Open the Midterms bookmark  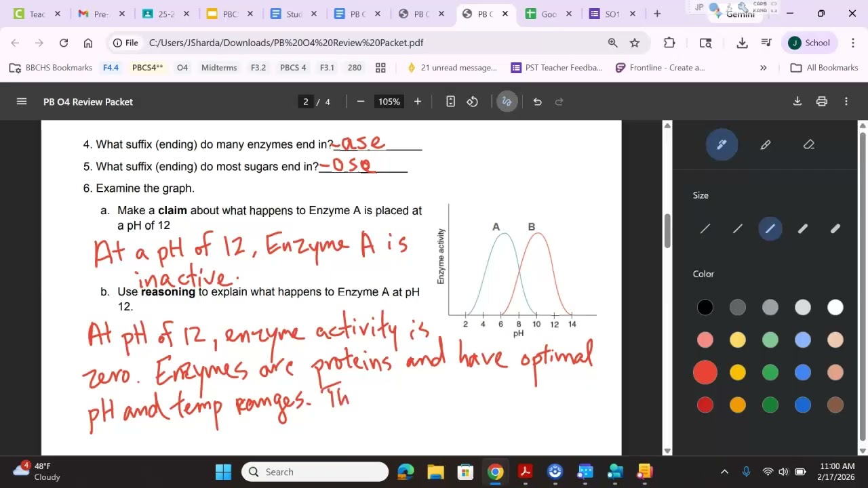(x=219, y=68)
